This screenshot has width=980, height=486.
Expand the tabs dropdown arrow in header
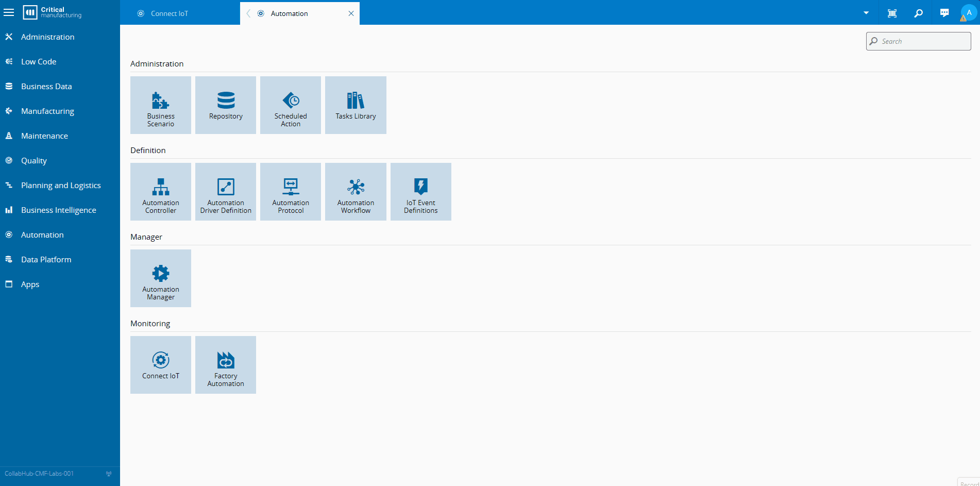tap(866, 13)
